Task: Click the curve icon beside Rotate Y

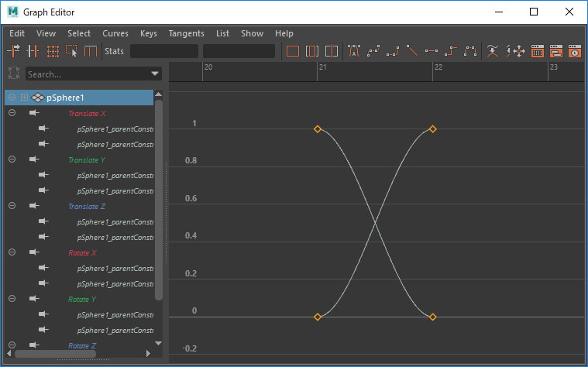Action: pos(34,298)
